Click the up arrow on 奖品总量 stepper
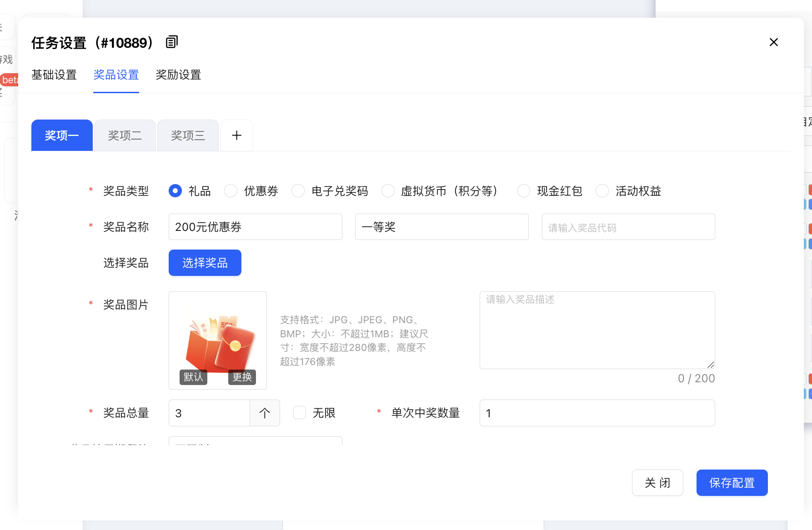The image size is (812, 530). click(x=265, y=413)
